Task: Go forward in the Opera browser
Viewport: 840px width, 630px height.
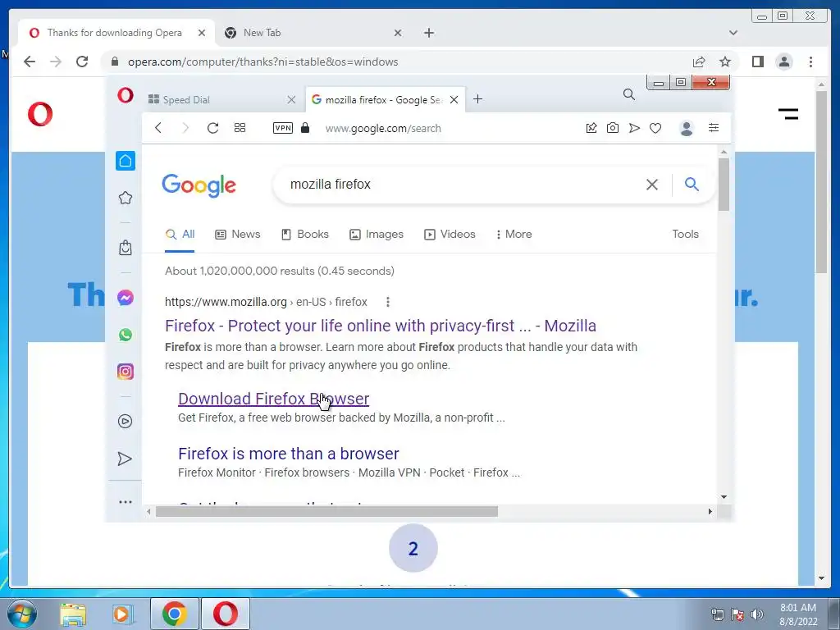Action: [x=185, y=127]
